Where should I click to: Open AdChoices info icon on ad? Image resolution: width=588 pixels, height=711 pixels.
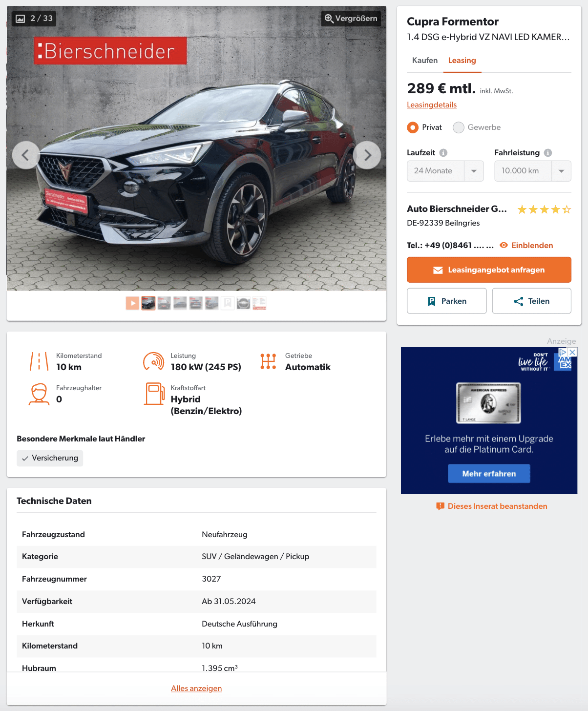[563, 352]
